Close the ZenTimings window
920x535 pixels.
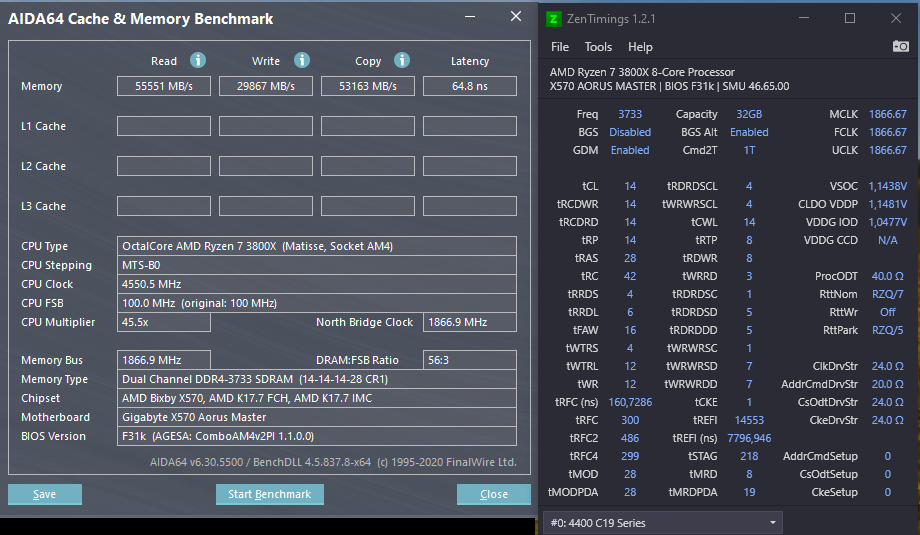(x=895, y=18)
